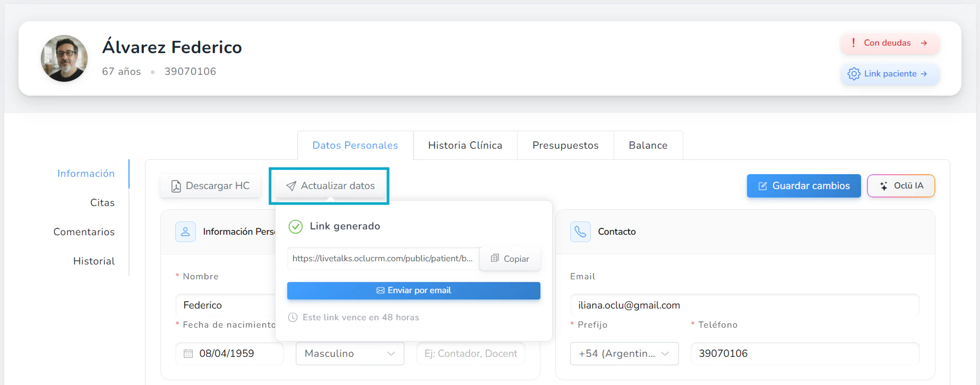Click Federico's profile photo
Image resolution: width=980 pixels, height=385 pixels.
pos(64,58)
